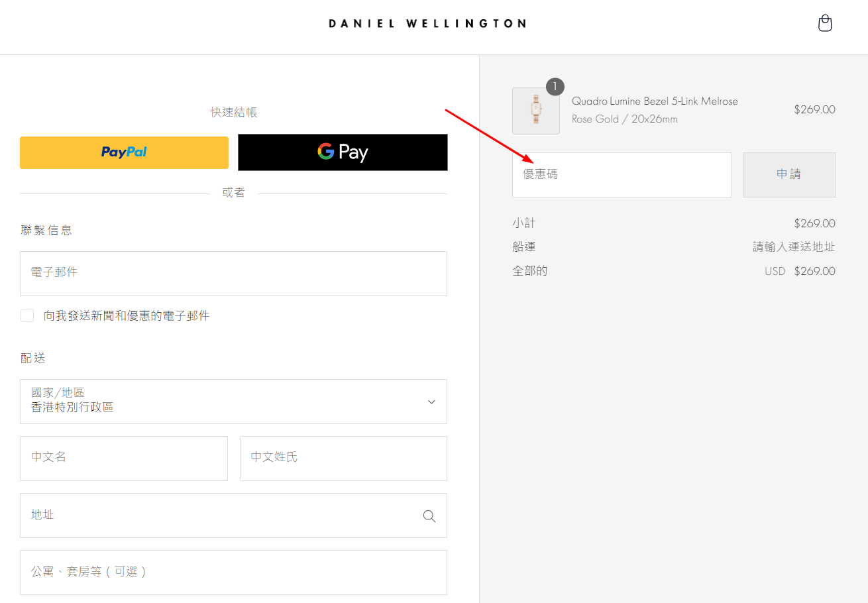The height and width of the screenshot is (603, 868).
Task: Click the watch product thumbnail
Action: pyautogui.click(x=536, y=111)
